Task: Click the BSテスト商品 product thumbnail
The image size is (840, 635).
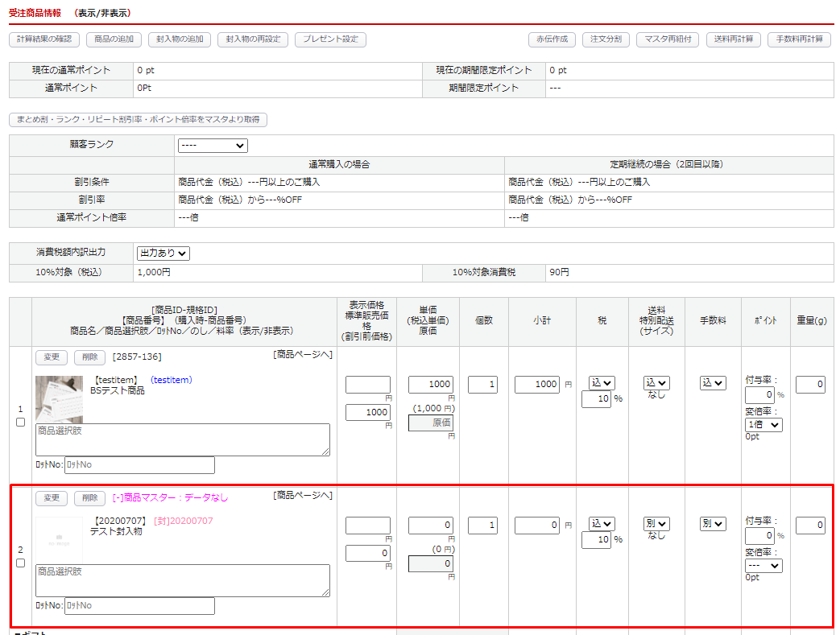Action: (59, 399)
